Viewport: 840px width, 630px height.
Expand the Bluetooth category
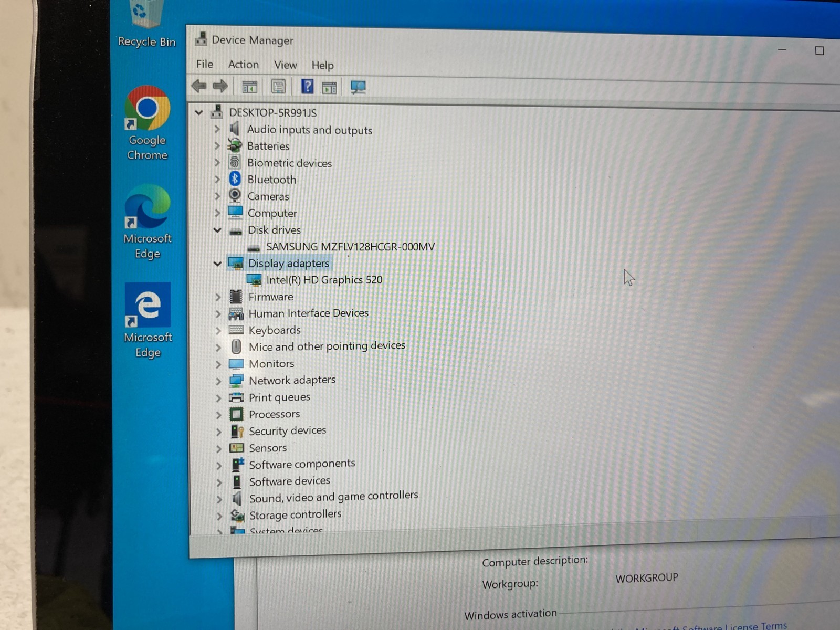point(217,179)
